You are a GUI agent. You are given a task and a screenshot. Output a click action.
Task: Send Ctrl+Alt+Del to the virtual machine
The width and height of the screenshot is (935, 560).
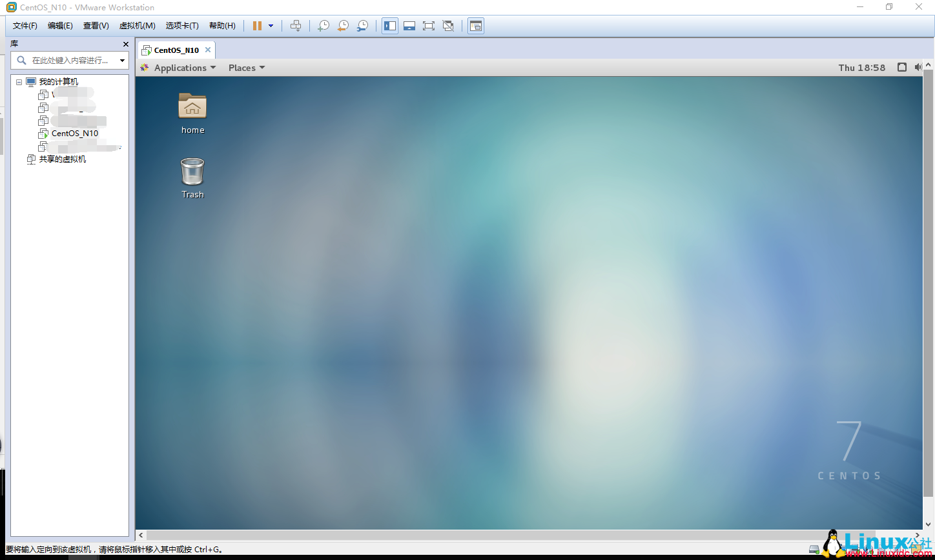coord(296,25)
